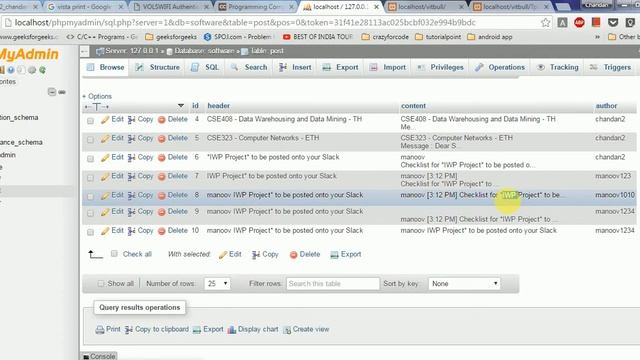Tick the checkbox for row id 4
640x360 pixels.
point(90,121)
